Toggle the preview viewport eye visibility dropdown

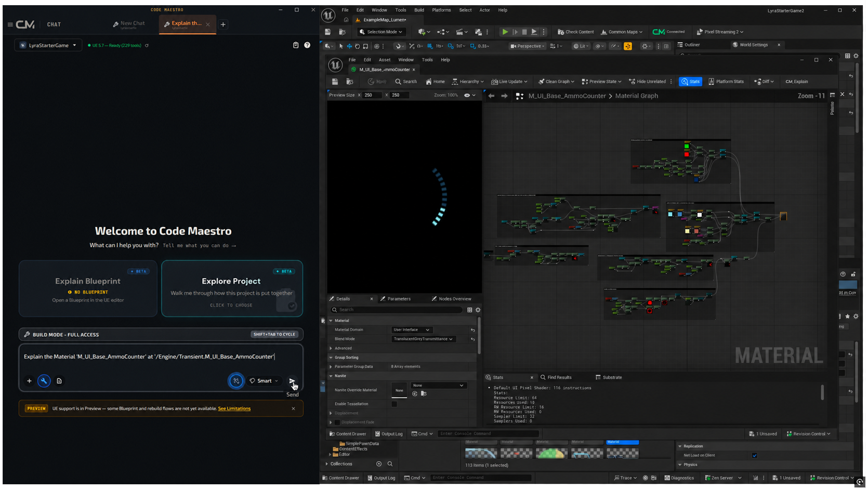pos(469,96)
